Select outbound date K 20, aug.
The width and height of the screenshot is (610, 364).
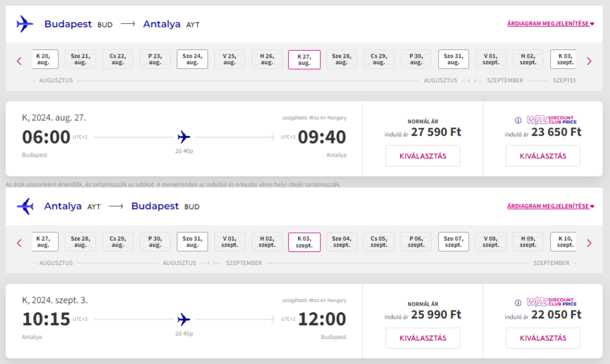[45, 59]
